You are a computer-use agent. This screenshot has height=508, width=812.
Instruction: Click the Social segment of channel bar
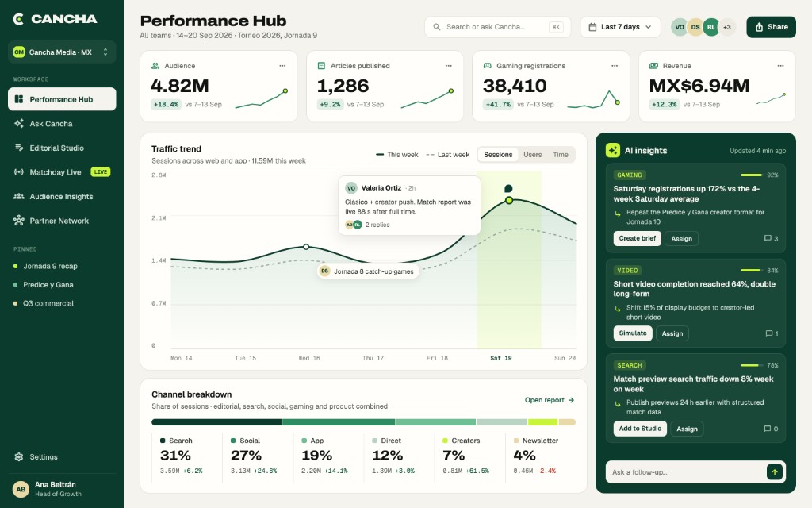pyautogui.click(x=339, y=422)
